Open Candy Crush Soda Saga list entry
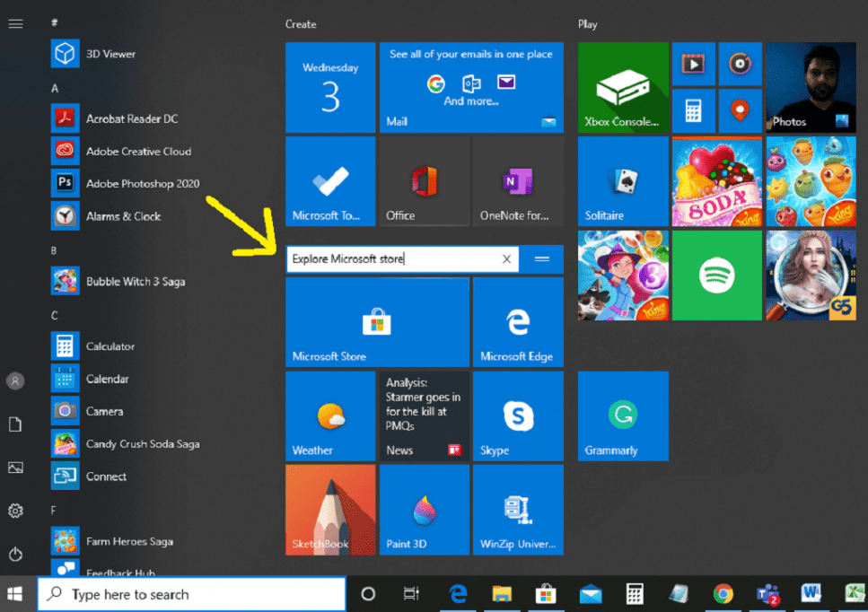The height and width of the screenshot is (612, 868). [125, 444]
